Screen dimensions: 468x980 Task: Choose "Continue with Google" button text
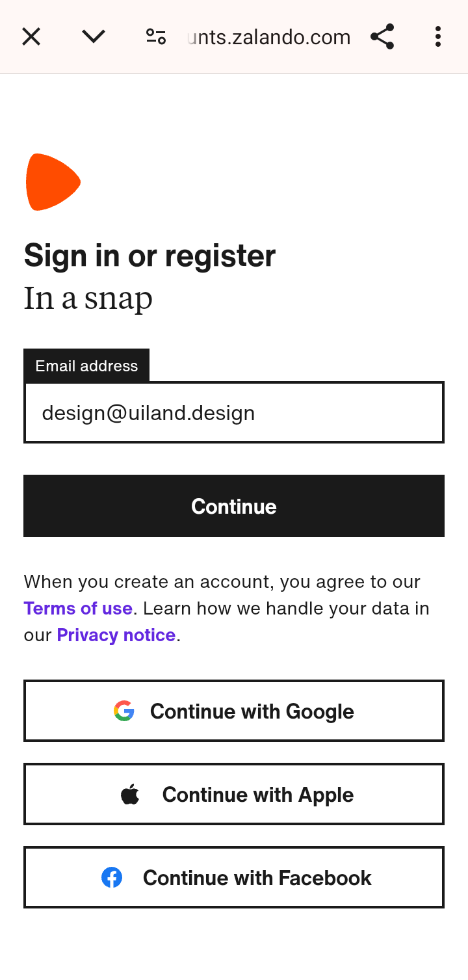coord(252,711)
